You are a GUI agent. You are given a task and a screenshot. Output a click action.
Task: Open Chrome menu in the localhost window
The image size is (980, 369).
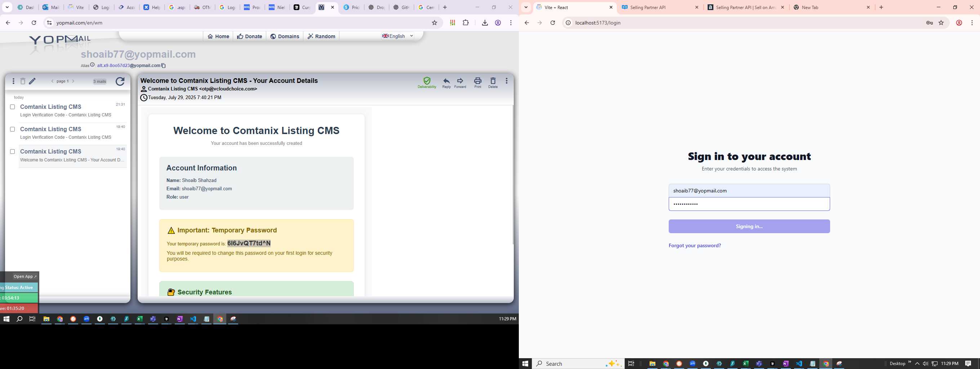(x=972, y=23)
